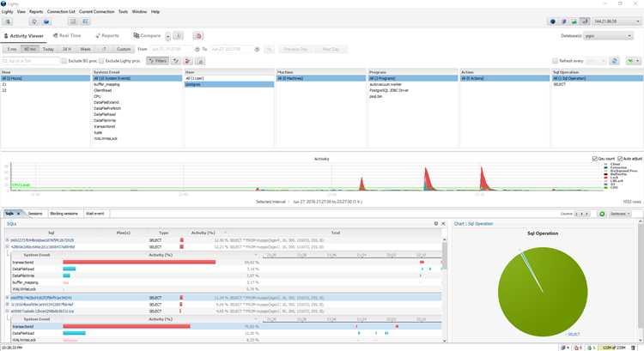Switch to the Blocking sessions tab
Viewport: 644px width, 351px height.
[64, 214]
